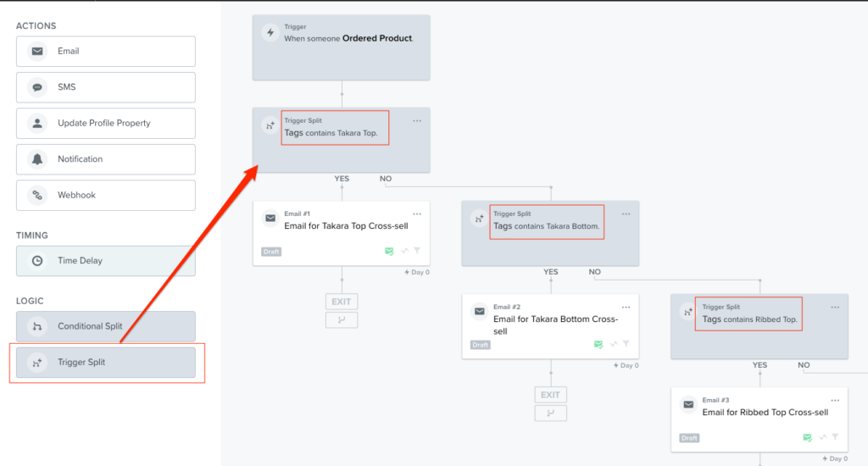Click the branch icon under Email #2's EXIT
This screenshot has width=868, height=466.
[x=550, y=413]
